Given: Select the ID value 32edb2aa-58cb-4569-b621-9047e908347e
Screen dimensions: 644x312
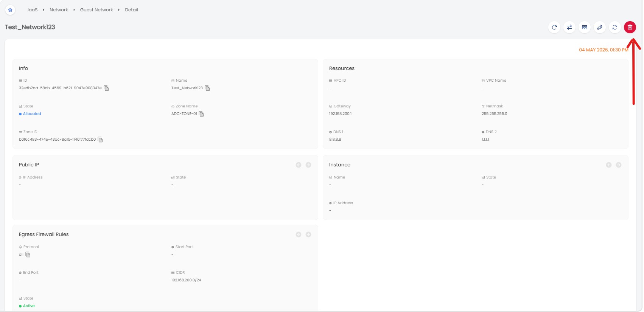Looking at the screenshot, I should 60,88.
